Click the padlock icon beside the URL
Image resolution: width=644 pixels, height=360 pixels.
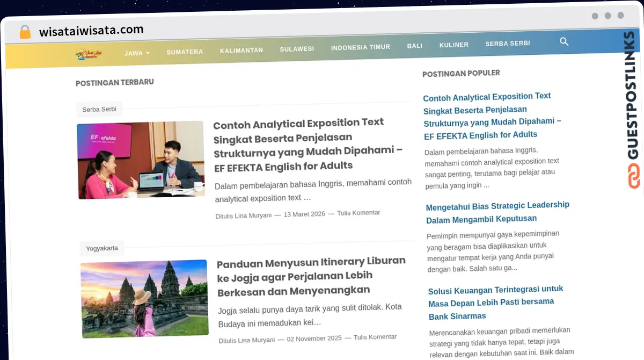click(25, 32)
